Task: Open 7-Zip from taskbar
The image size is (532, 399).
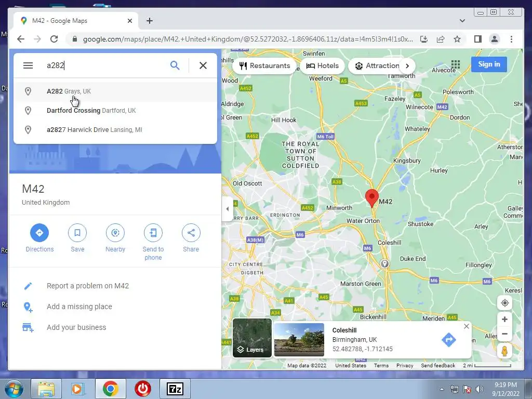Action: pyautogui.click(x=175, y=389)
